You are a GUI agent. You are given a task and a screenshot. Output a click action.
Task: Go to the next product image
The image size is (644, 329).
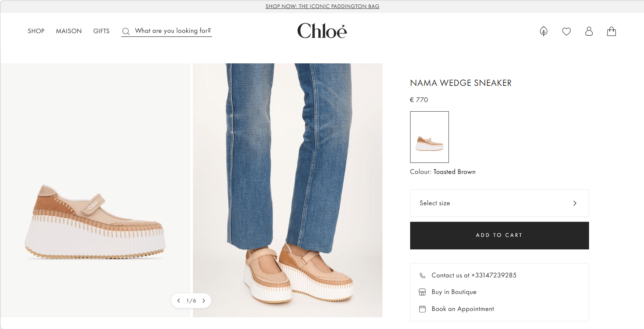pos(204,301)
